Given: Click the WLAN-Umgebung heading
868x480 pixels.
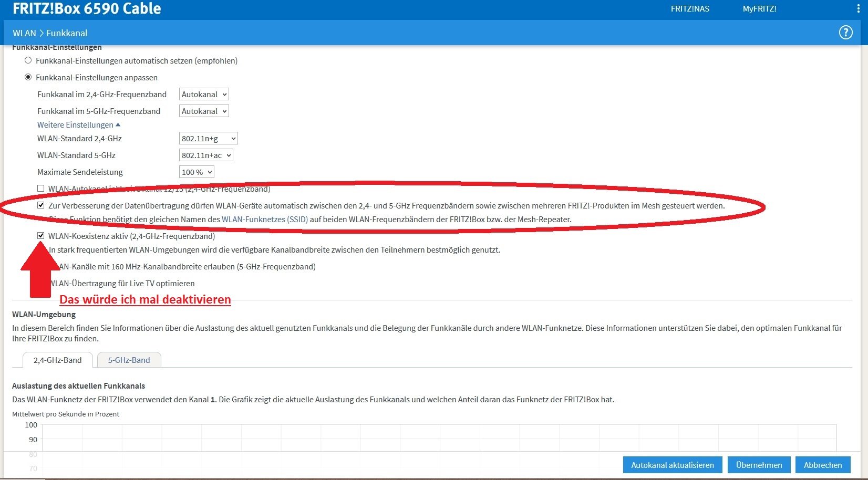Looking at the screenshot, I should (44, 315).
